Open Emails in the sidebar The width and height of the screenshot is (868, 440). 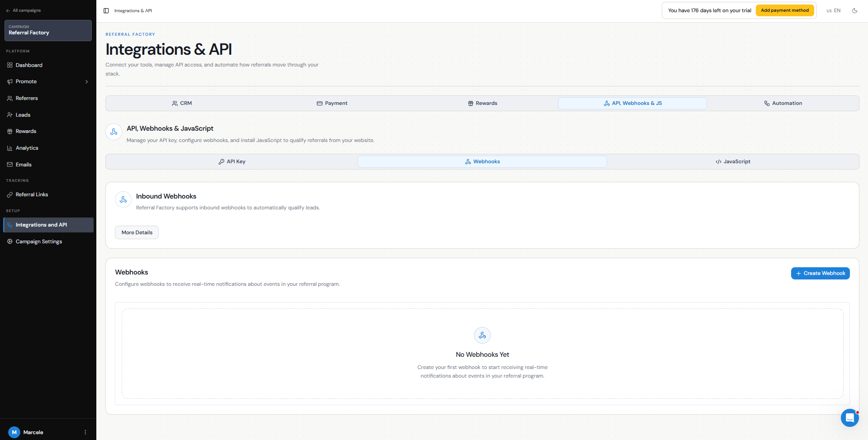point(48,165)
